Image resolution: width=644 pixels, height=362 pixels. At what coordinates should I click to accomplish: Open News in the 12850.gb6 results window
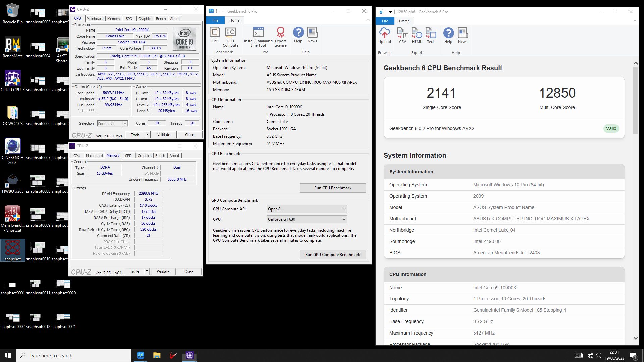463,36
